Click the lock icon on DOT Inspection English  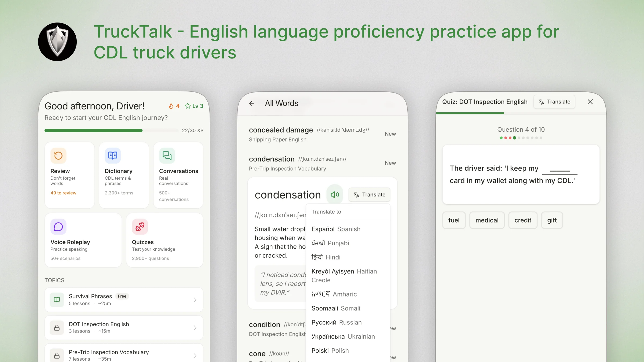coord(57,327)
